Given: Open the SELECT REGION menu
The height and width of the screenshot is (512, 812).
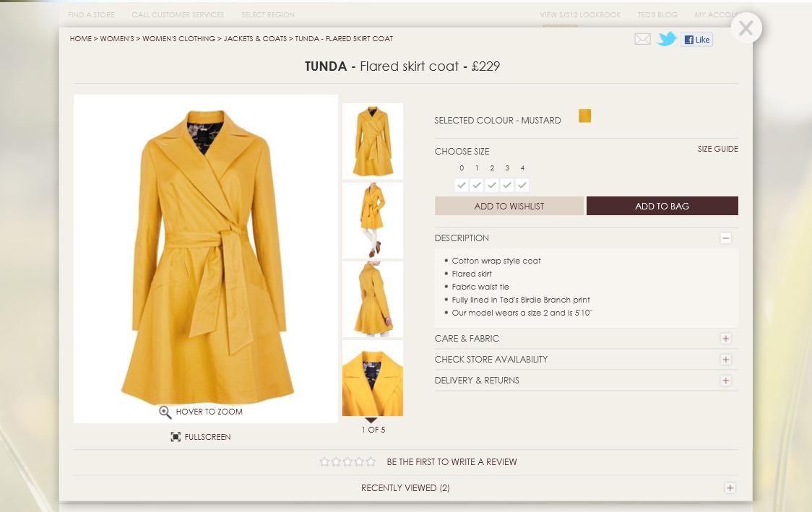Looking at the screenshot, I should pyautogui.click(x=267, y=14).
